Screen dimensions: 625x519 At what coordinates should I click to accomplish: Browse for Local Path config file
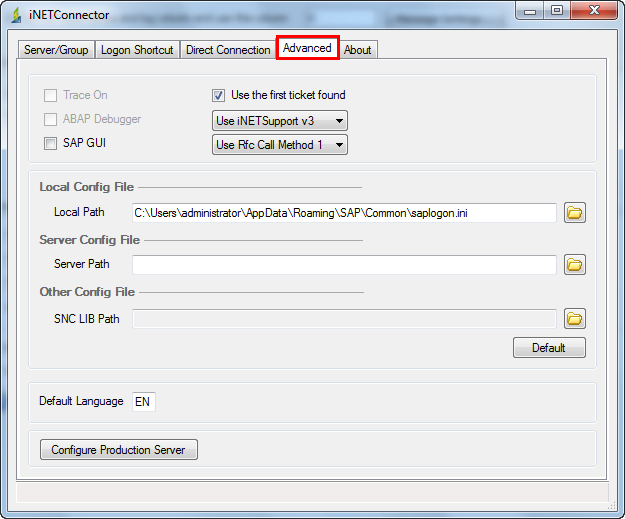pyautogui.click(x=574, y=212)
